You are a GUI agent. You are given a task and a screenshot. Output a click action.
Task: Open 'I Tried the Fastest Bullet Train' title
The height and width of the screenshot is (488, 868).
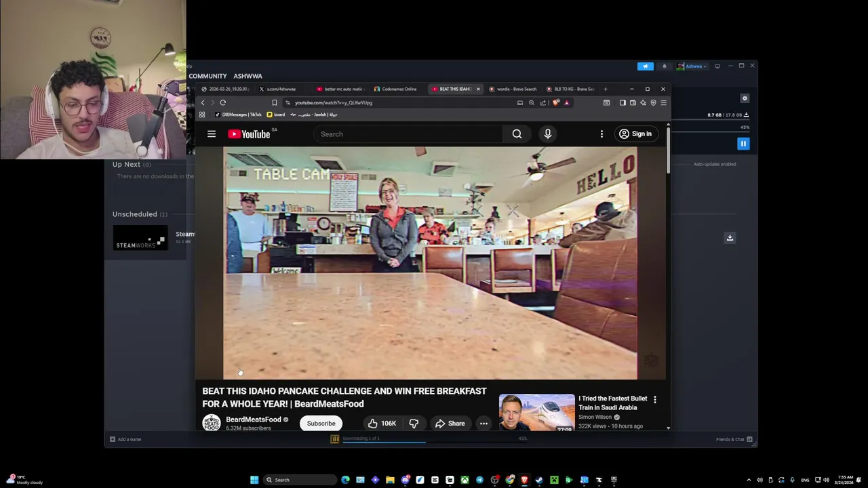tap(612, 403)
